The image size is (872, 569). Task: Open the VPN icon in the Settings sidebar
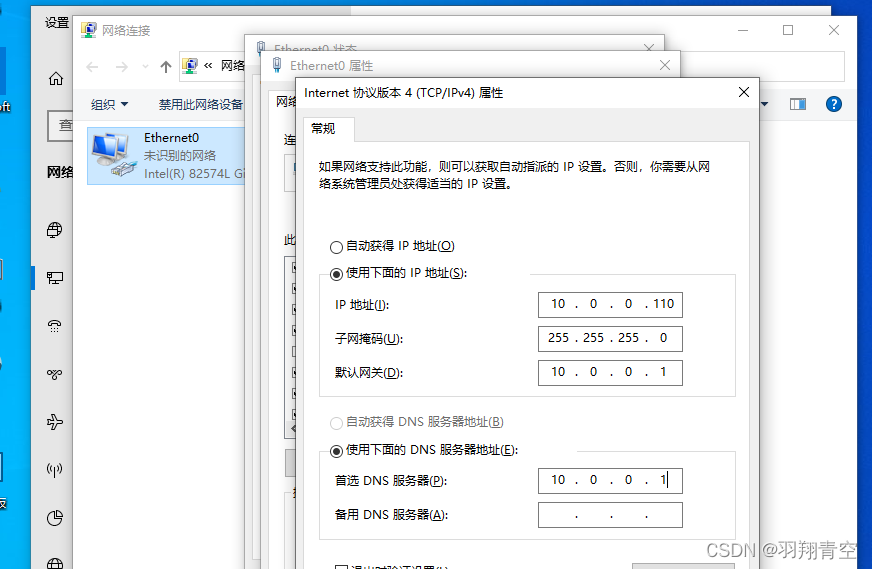point(54,374)
